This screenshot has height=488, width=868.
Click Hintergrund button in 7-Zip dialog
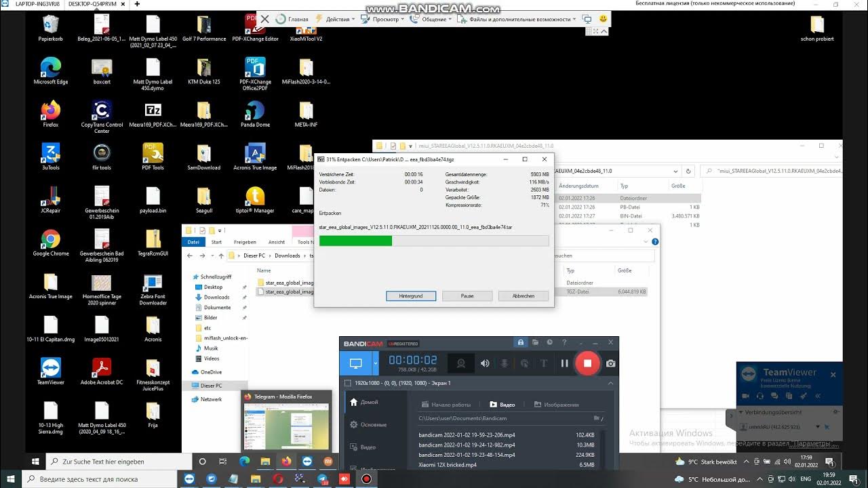click(x=411, y=296)
